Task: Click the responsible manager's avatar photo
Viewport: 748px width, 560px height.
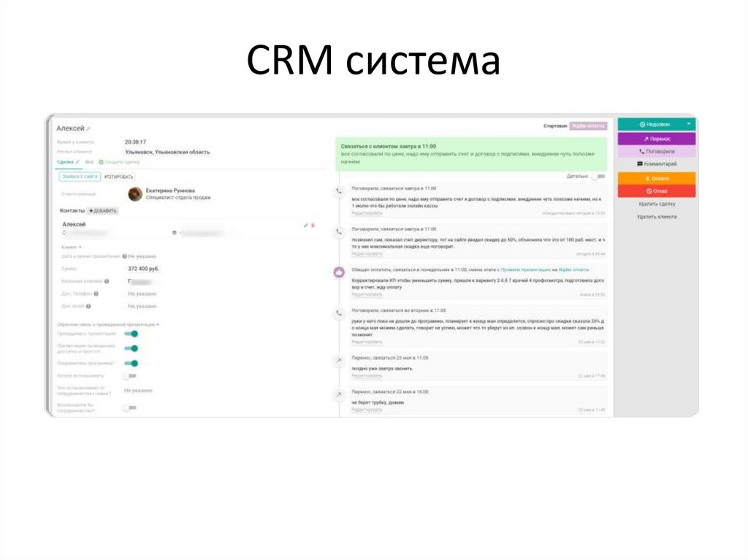Action: pos(134,193)
